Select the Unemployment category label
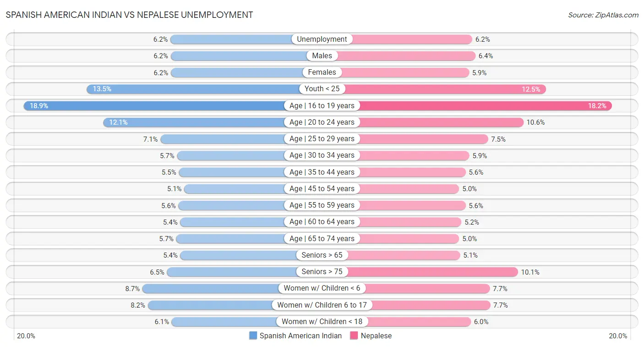The height and width of the screenshot is (347, 644). (x=322, y=39)
